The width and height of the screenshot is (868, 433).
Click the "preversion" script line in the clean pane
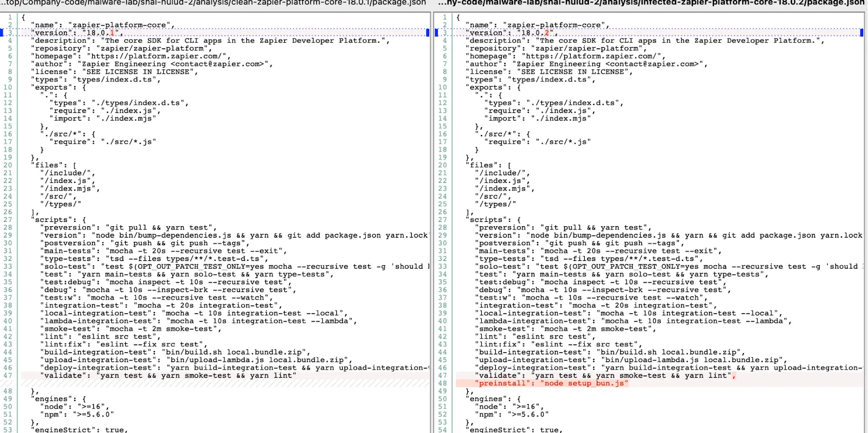tap(129, 227)
